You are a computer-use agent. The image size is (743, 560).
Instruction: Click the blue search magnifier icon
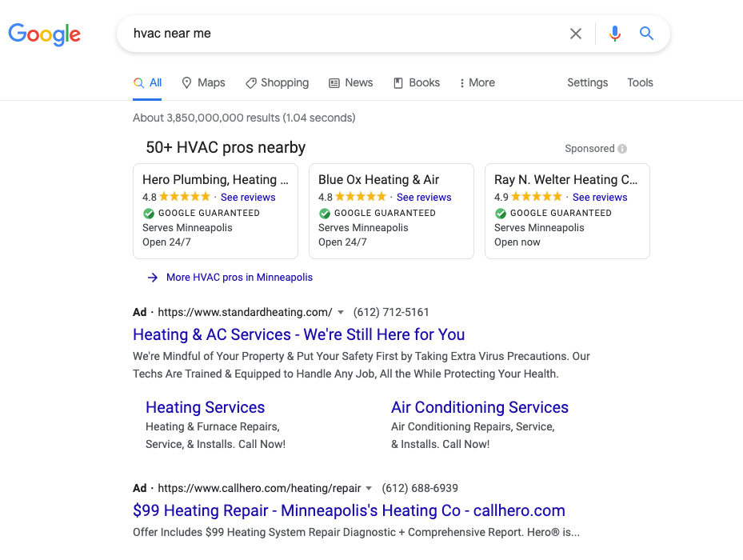[646, 34]
